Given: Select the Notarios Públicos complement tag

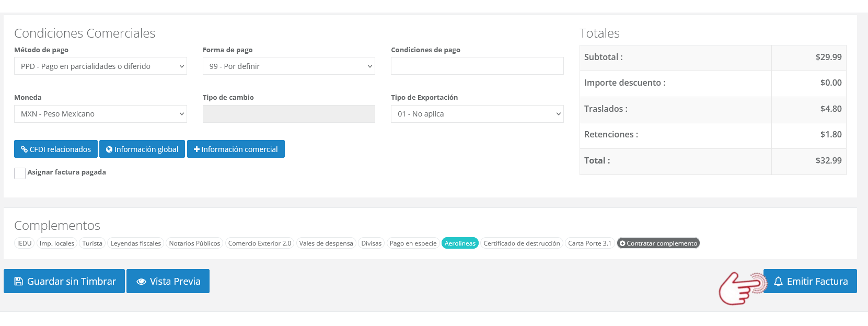Looking at the screenshot, I should pyautogui.click(x=194, y=243).
